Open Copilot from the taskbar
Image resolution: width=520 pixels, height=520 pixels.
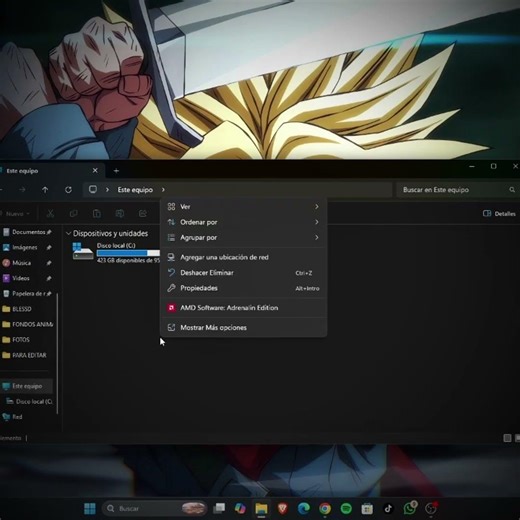pos(240,508)
